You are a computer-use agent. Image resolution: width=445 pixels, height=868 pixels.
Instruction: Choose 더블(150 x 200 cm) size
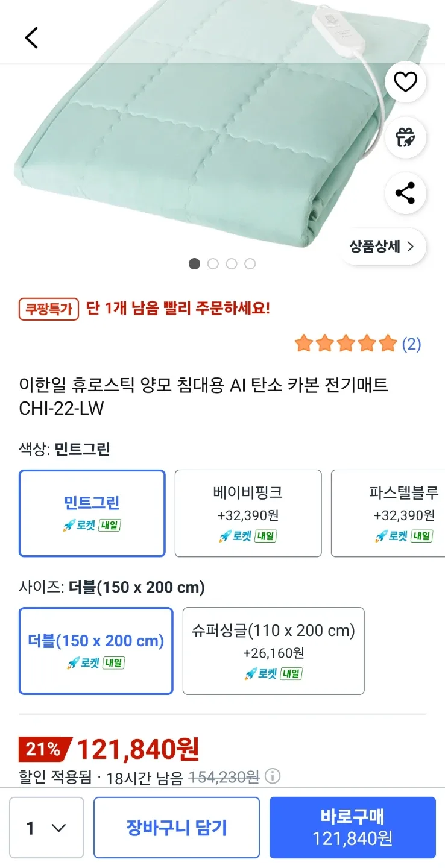tap(96, 650)
